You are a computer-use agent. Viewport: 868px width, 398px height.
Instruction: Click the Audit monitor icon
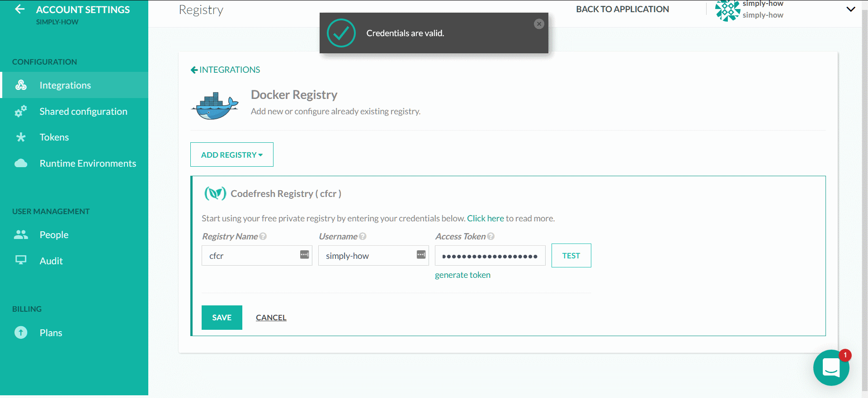point(21,260)
